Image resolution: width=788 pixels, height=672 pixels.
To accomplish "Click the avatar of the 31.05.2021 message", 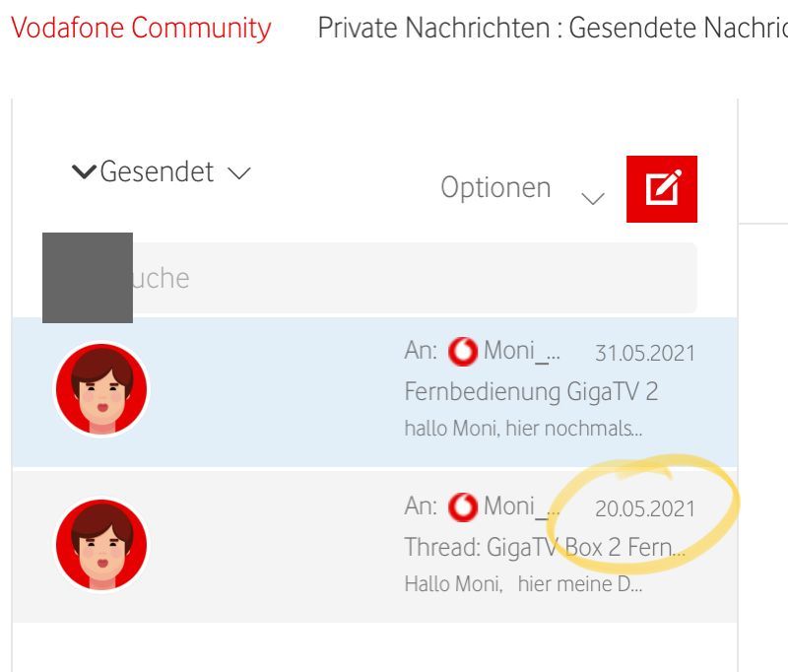I will [x=101, y=389].
